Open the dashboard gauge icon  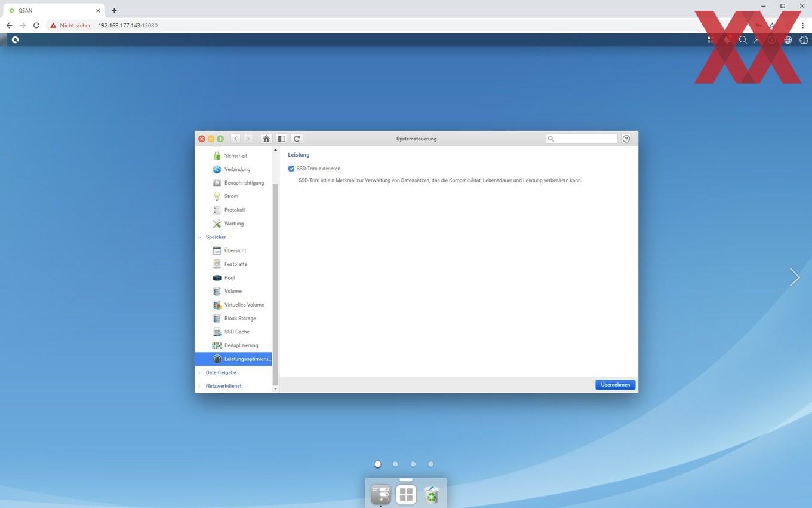click(x=804, y=40)
